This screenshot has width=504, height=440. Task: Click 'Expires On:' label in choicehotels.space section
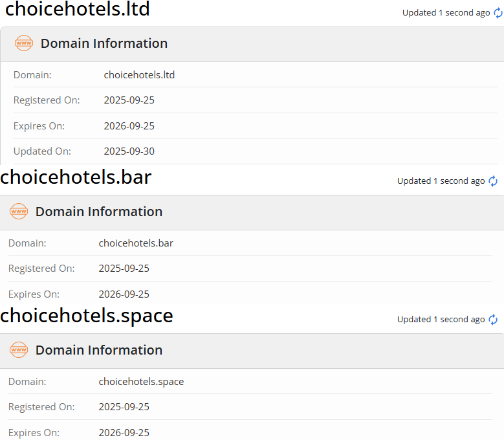click(34, 433)
